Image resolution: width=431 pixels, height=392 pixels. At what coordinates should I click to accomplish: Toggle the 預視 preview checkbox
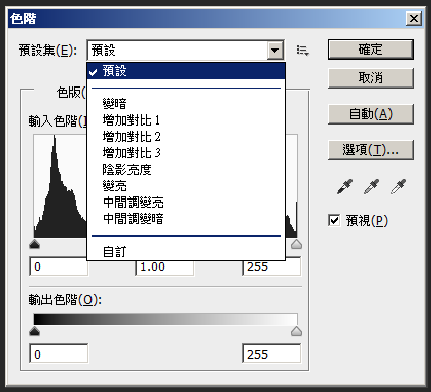(334, 220)
